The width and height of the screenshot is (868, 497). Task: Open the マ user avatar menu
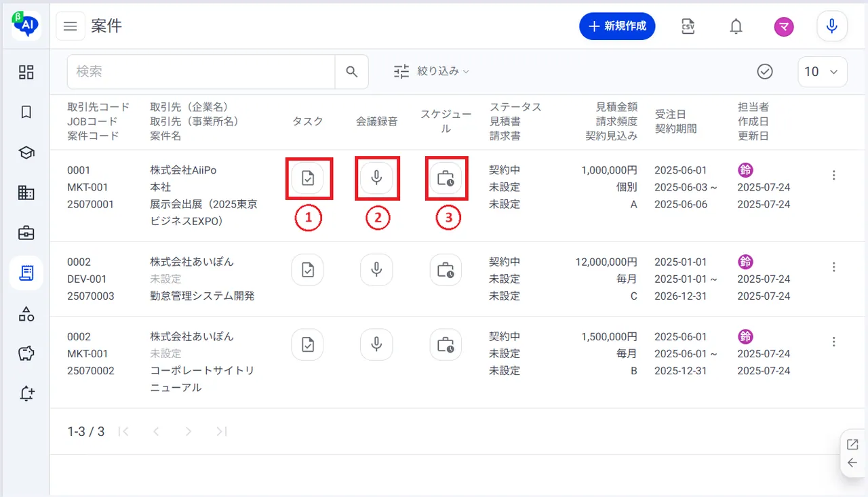(785, 26)
